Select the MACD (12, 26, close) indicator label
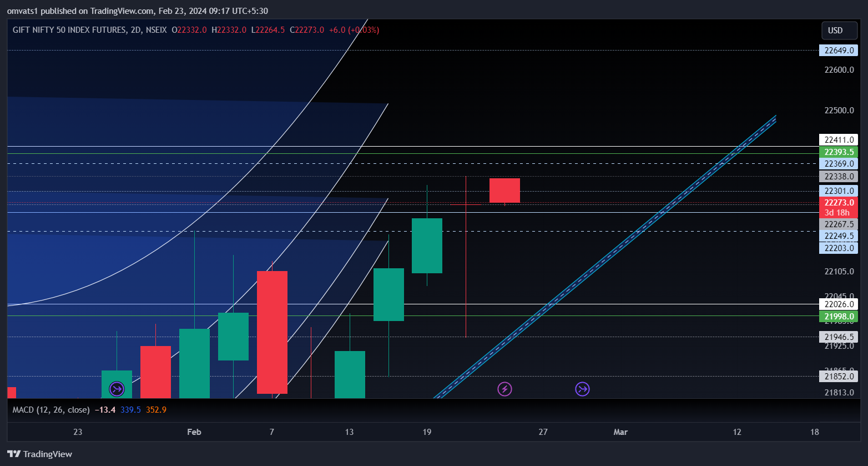The image size is (868, 466). point(51,410)
